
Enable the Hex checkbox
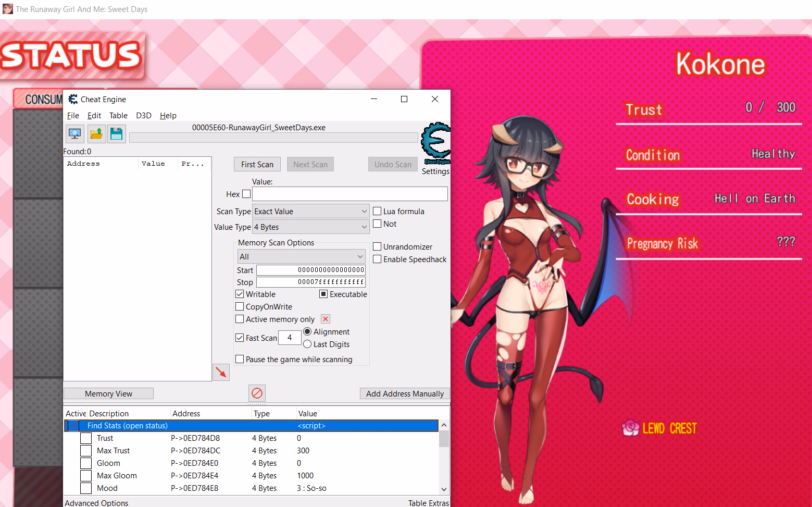[x=247, y=194]
